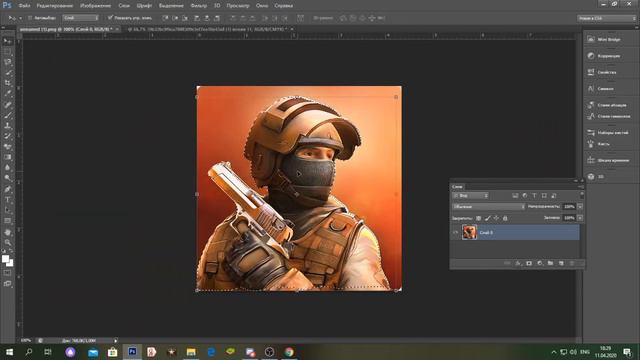This screenshot has height=360, width=640.
Task: Open the Файл menu
Action: click(24, 6)
